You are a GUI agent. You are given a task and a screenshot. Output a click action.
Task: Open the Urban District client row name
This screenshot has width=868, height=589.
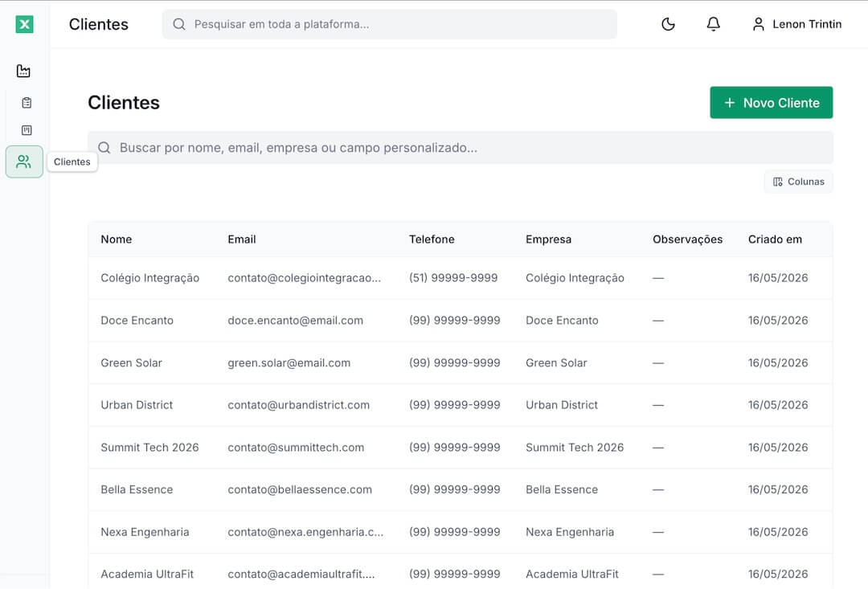(x=137, y=405)
